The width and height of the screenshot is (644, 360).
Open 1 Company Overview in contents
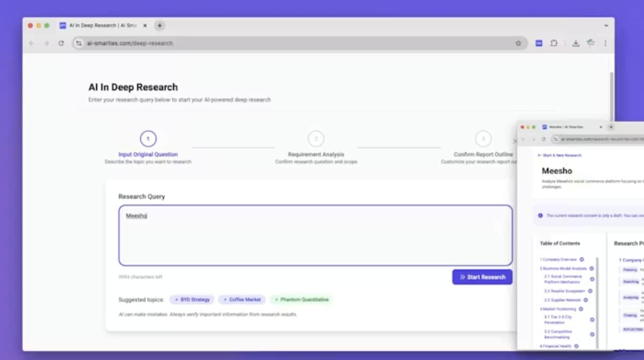click(558, 260)
